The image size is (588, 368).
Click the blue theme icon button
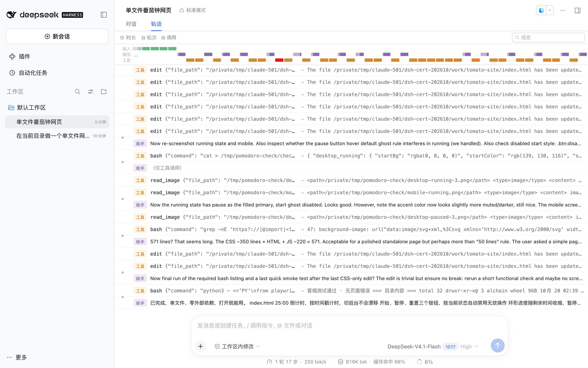(x=541, y=10)
